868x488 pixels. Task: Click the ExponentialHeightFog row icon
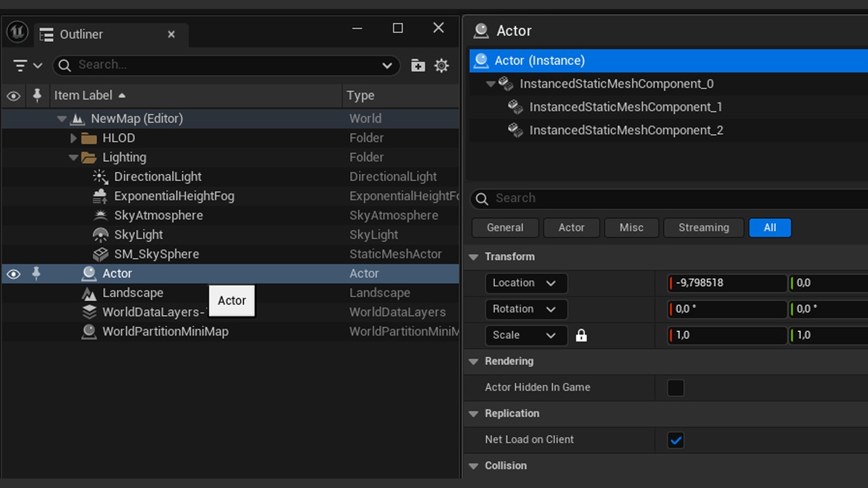point(100,197)
